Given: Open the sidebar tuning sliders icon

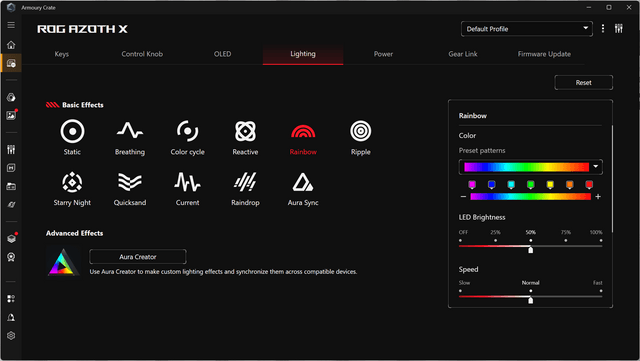Looking at the screenshot, I should pyautogui.click(x=11, y=149).
